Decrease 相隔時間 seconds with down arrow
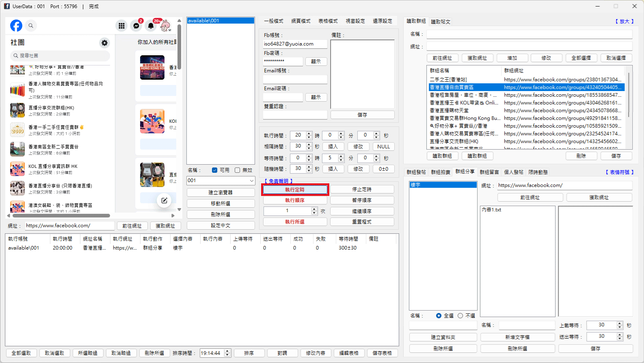 click(x=309, y=148)
